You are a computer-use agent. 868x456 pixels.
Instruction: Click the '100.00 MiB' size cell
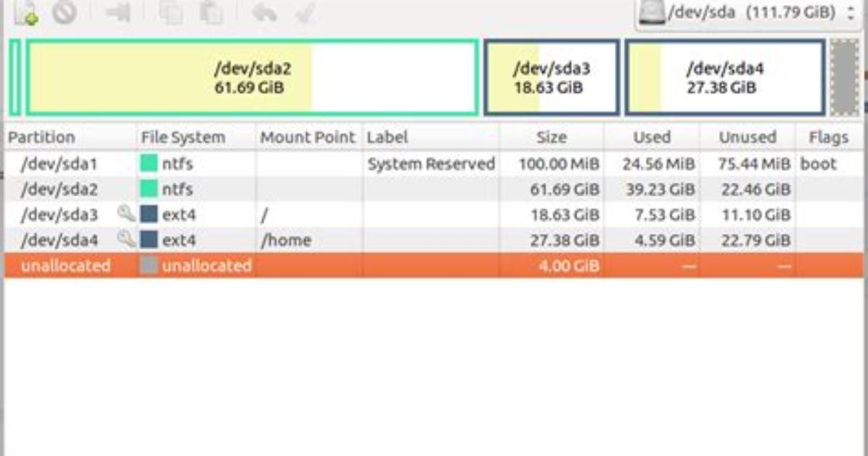point(559,164)
